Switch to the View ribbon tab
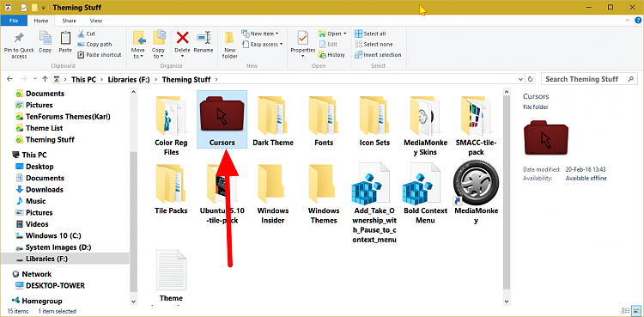The width and height of the screenshot is (644, 317). point(95,21)
